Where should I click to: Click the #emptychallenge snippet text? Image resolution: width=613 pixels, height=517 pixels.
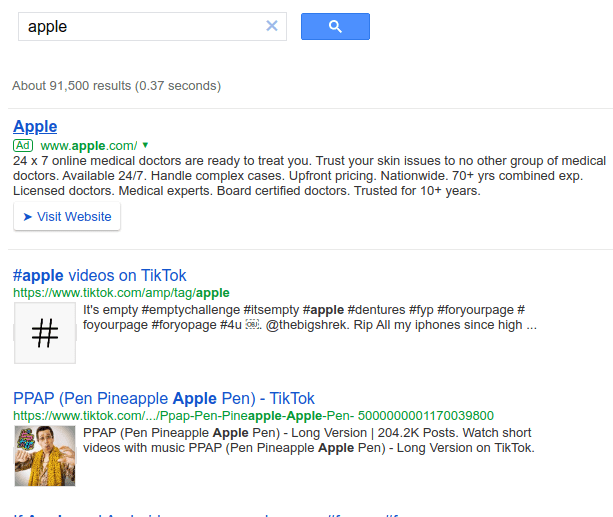pyautogui.click(x=310, y=318)
